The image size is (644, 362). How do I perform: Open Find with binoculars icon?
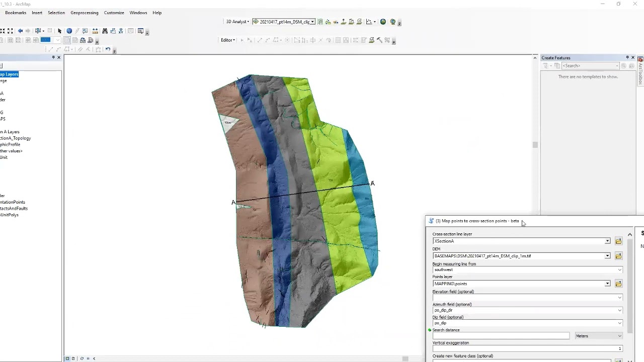[x=105, y=31]
